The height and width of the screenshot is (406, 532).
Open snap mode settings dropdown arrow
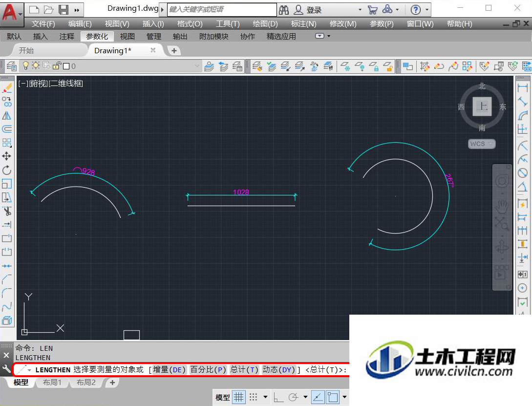pos(265,397)
